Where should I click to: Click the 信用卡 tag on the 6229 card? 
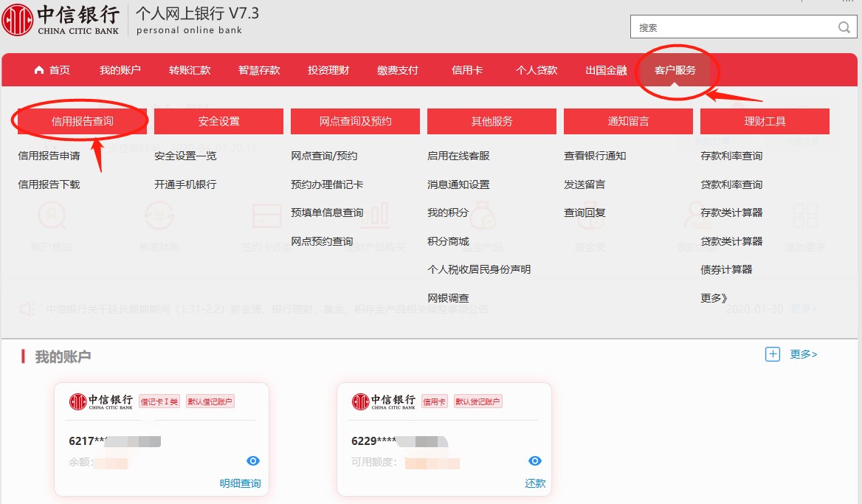pos(434,401)
